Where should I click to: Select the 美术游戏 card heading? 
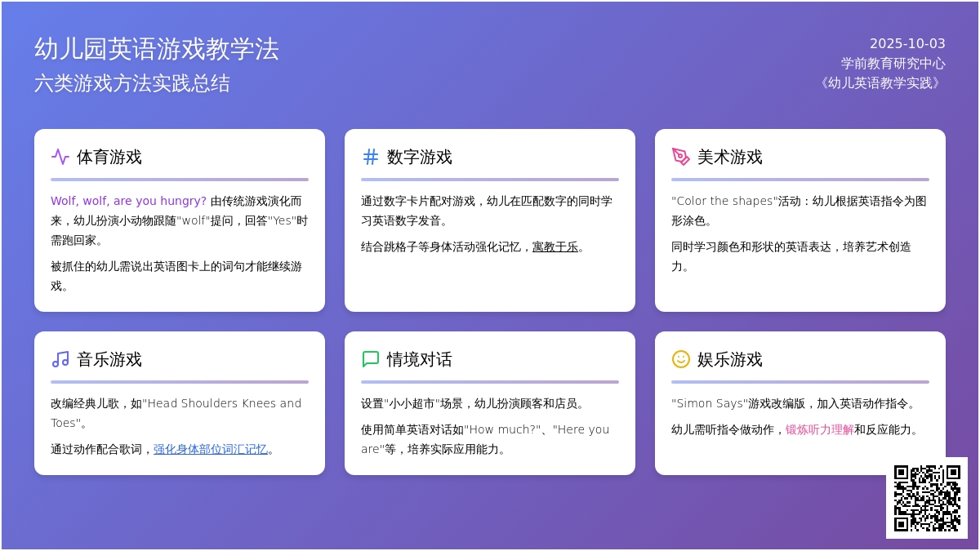pos(730,157)
